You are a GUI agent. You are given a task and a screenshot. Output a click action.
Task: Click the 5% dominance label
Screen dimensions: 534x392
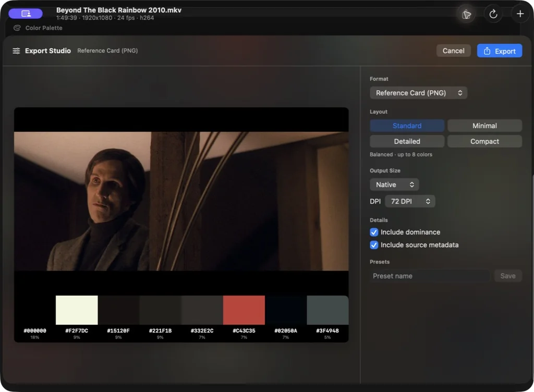click(x=327, y=338)
